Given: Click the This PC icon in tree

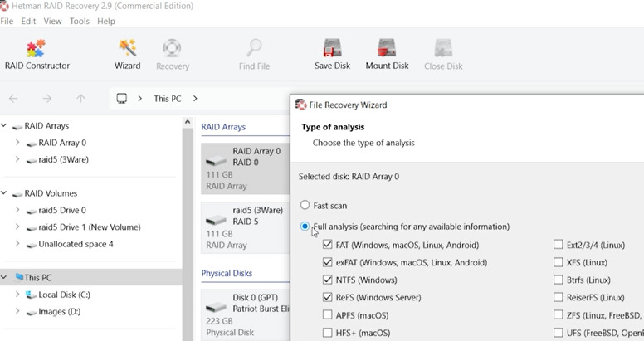Looking at the screenshot, I should 19,277.
